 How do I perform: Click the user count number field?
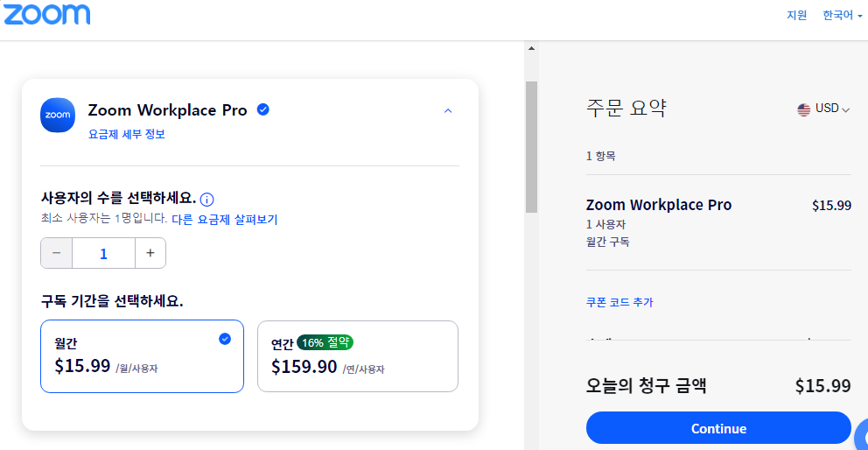(103, 253)
